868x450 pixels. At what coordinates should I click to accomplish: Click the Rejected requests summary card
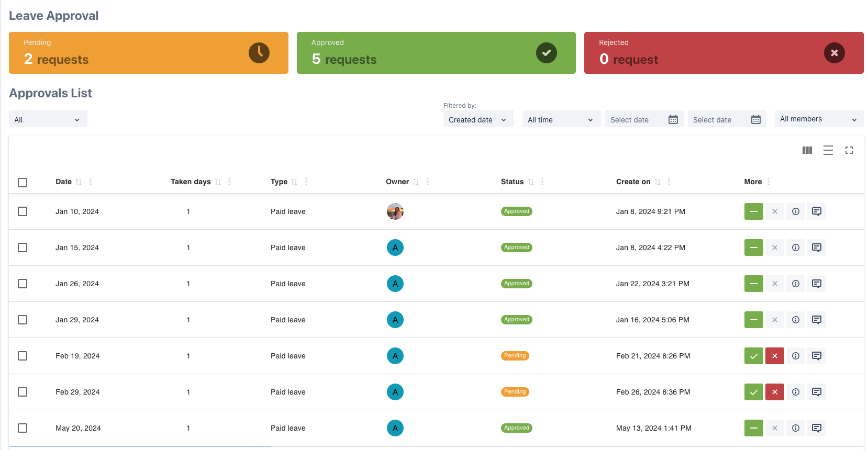[x=724, y=53]
